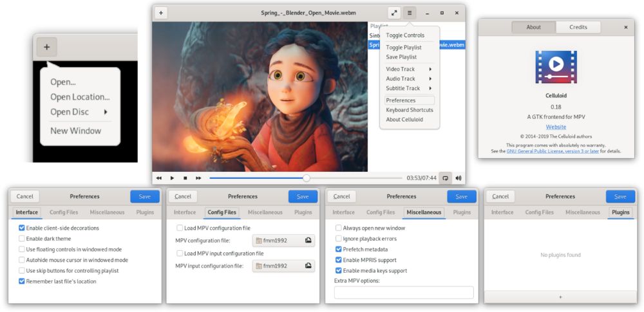Screen dimensions: 644x312
Task: Uncheck Prefetch metadata
Action: click(339, 249)
